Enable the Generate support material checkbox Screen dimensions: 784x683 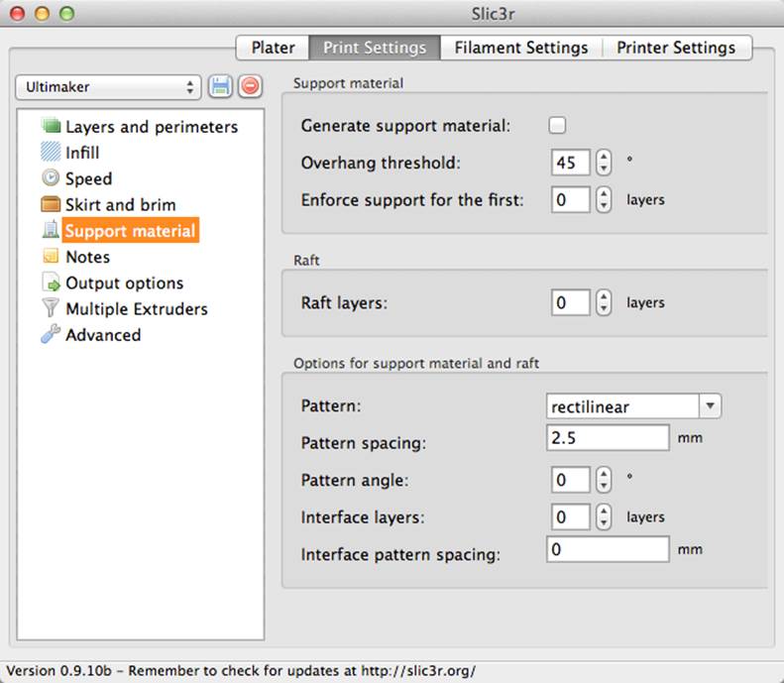pyautogui.click(x=557, y=125)
